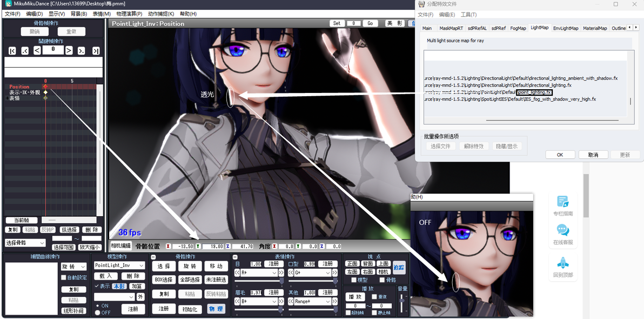Jump to last frame with >| button
The height and width of the screenshot is (319, 644).
(96, 51)
